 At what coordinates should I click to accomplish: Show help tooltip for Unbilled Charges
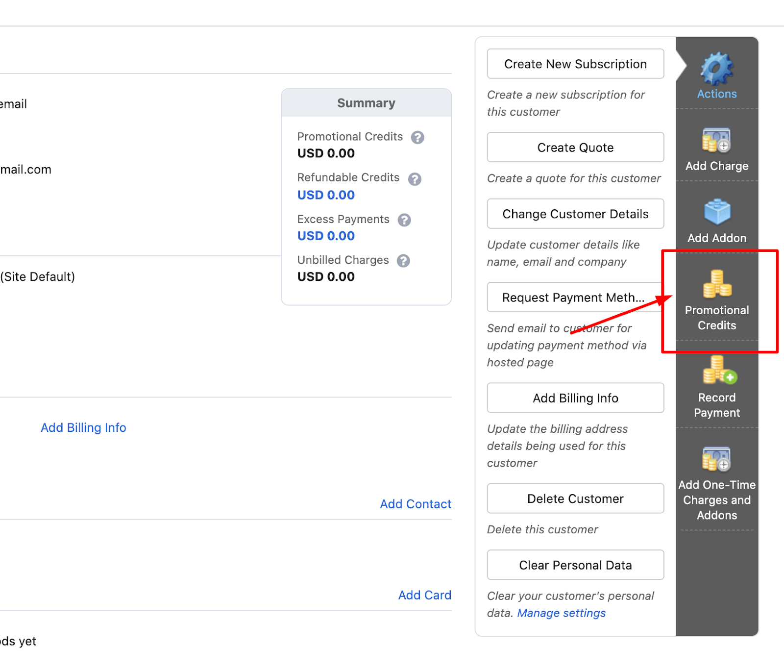[x=403, y=261]
